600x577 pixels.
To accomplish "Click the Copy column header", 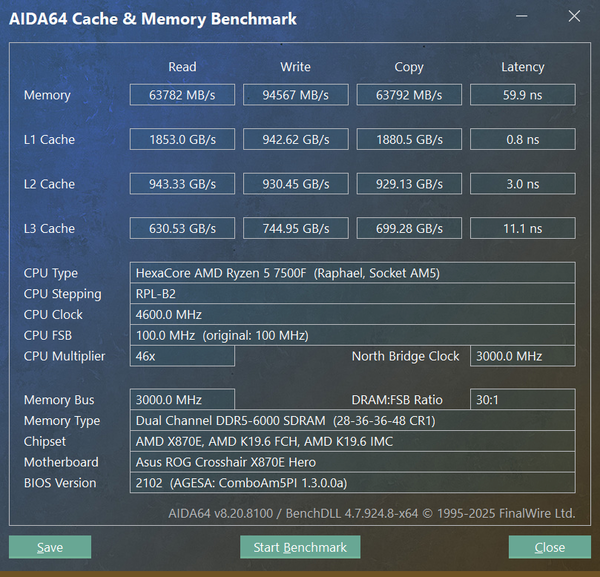I will point(409,67).
